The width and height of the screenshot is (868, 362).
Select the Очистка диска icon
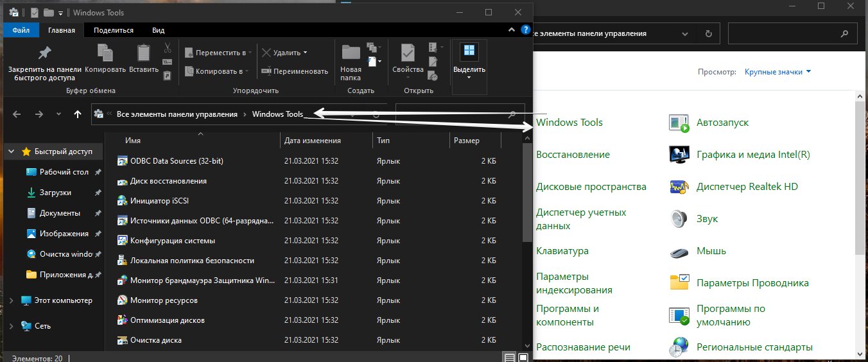point(122,340)
